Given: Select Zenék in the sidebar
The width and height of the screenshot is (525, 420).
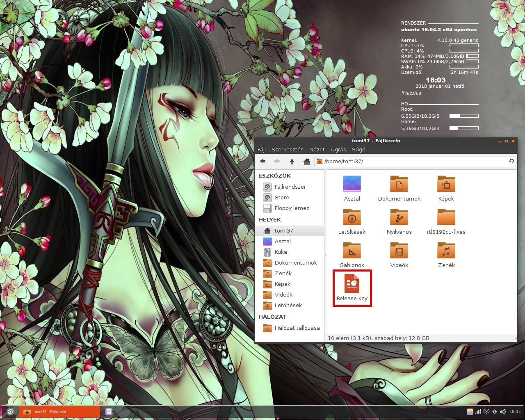Looking at the screenshot, I should (290, 274).
